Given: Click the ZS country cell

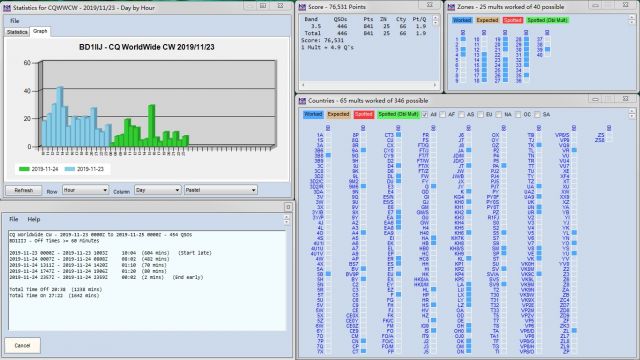Looking at the screenshot, I should pos(609,135).
